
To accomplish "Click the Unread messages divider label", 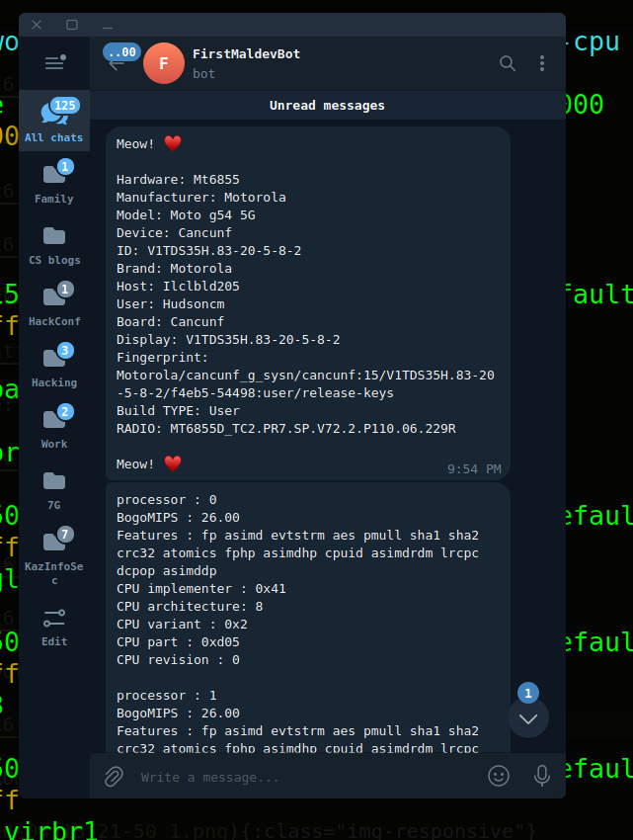I will [327, 106].
